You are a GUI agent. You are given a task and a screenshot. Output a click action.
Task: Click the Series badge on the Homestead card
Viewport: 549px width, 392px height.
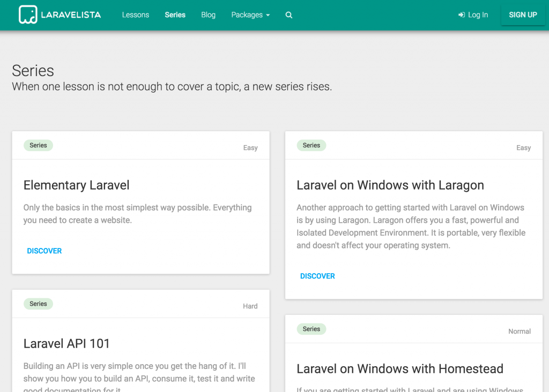[x=311, y=329]
